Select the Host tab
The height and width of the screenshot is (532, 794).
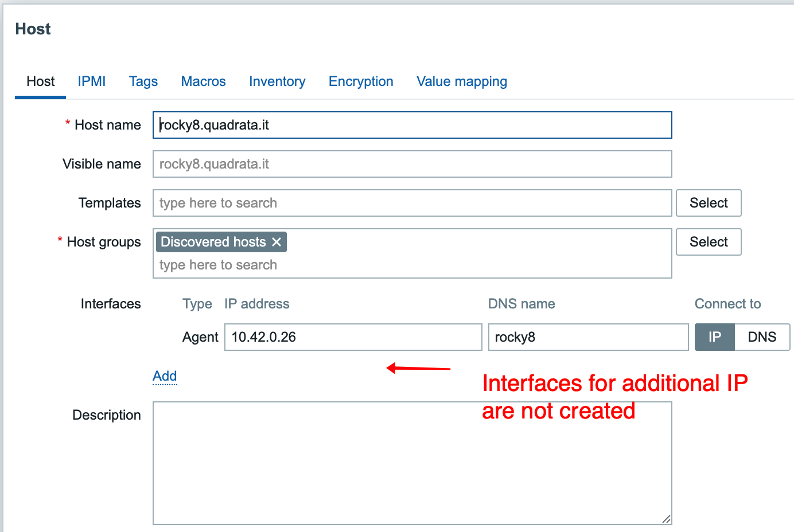point(41,81)
